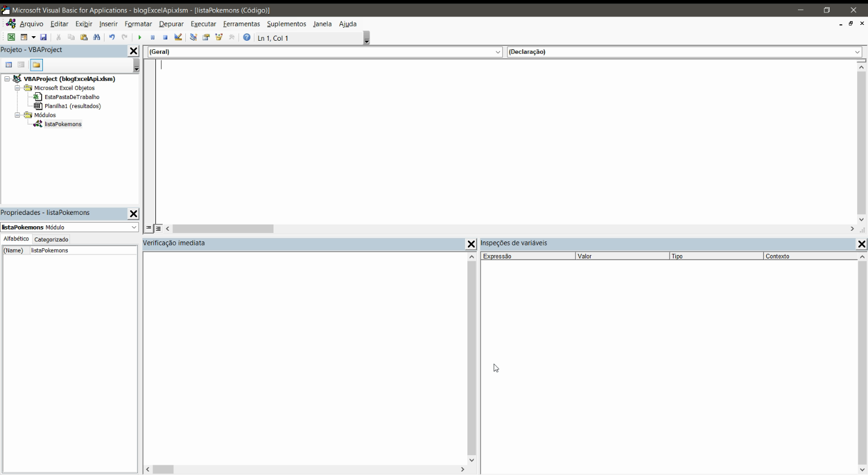Click the Copy toolbar icon
The height and width of the screenshot is (475, 868).
click(x=71, y=37)
